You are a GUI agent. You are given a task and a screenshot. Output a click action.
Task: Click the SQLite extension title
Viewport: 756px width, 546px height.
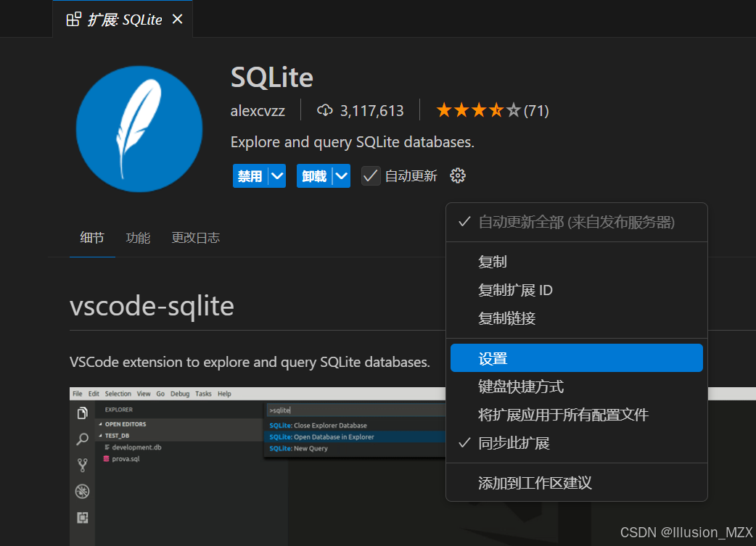coord(272,77)
